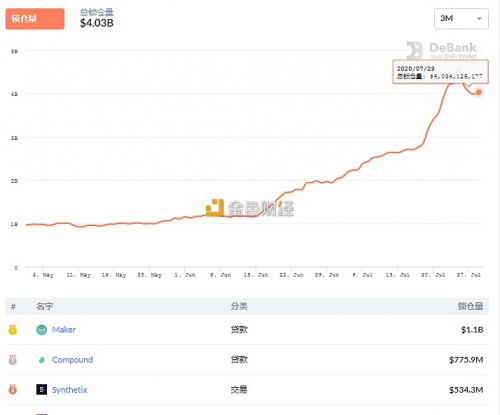500x415 pixels.
Task: Open the 3M time range dropdown
Action: coord(461,19)
